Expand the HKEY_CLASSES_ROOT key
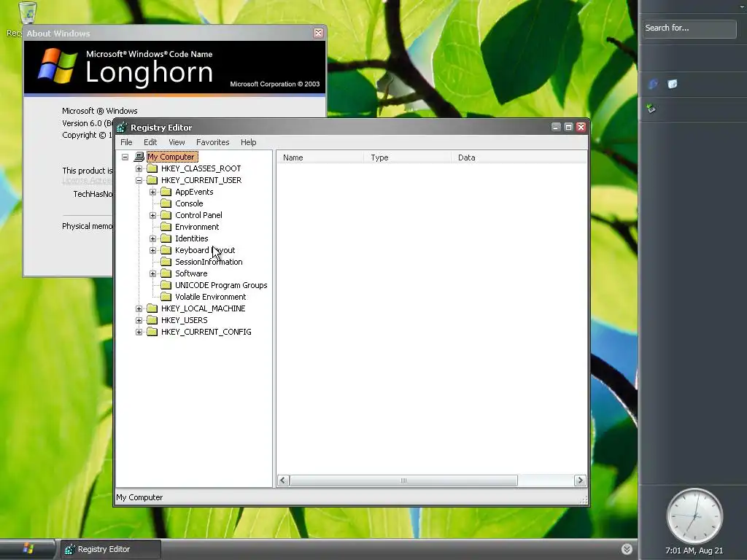This screenshot has width=747, height=560. [139, 168]
